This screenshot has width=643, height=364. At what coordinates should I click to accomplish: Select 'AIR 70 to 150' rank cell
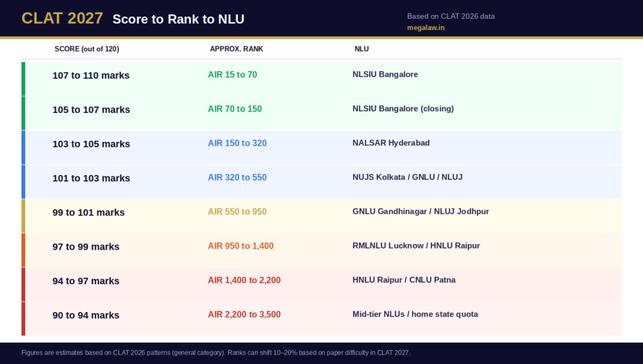pos(235,109)
